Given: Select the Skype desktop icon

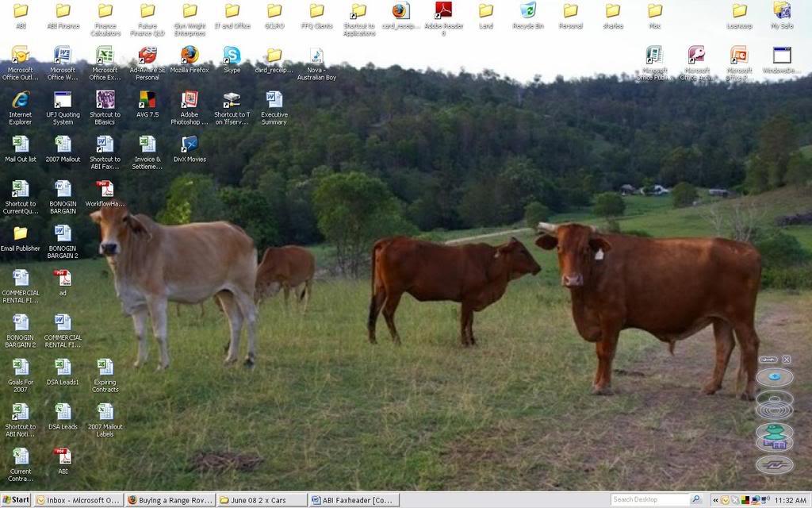Looking at the screenshot, I should (x=232, y=56).
